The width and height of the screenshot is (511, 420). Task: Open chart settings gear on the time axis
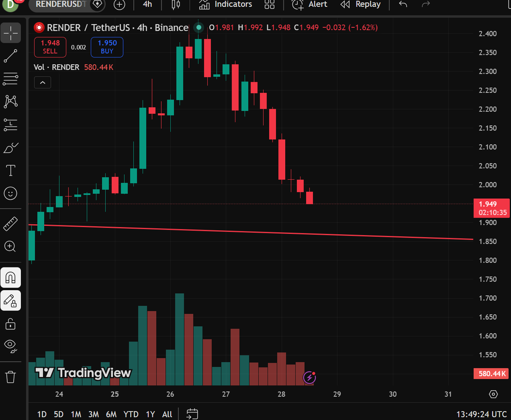click(494, 394)
